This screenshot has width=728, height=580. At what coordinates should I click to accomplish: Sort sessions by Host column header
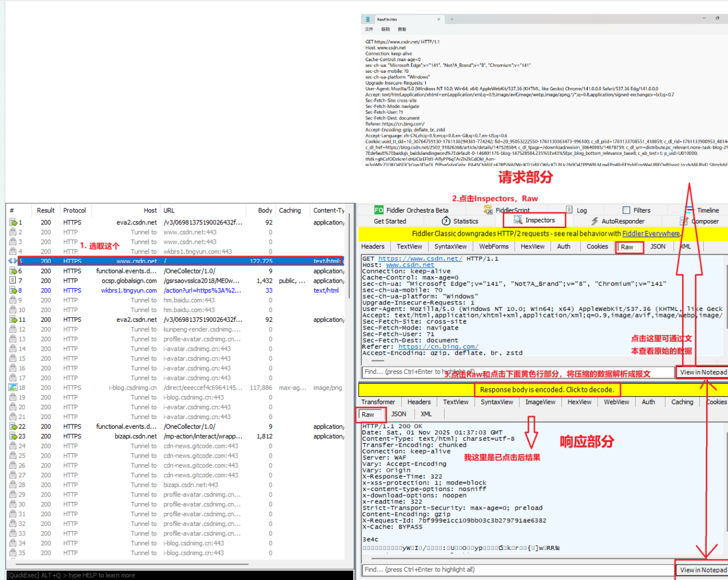pos(151,210)
